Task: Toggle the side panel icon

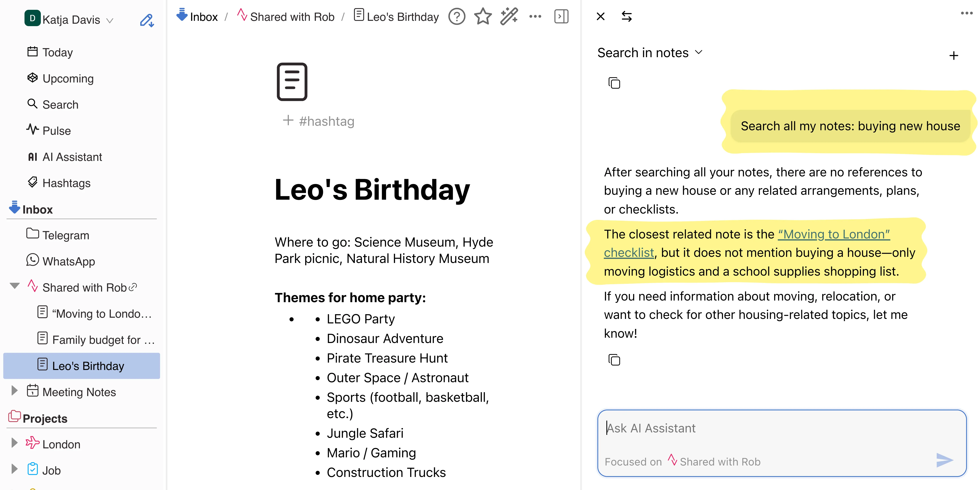Action: click(561, 16)
